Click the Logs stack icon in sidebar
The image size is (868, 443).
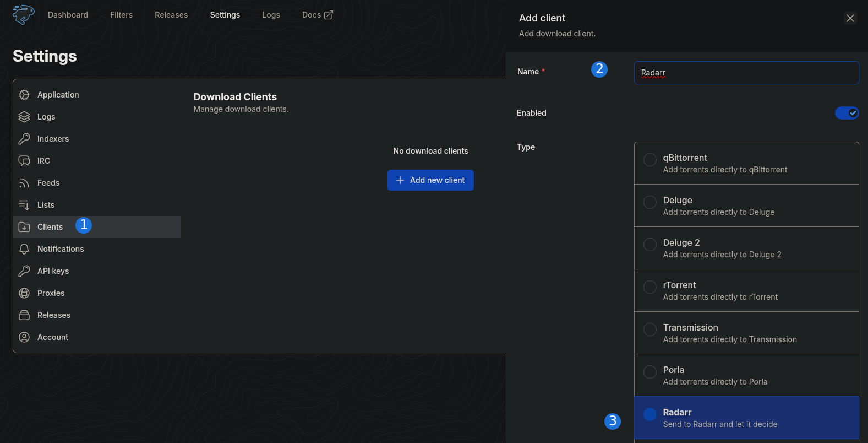click(x=24, y=117)
